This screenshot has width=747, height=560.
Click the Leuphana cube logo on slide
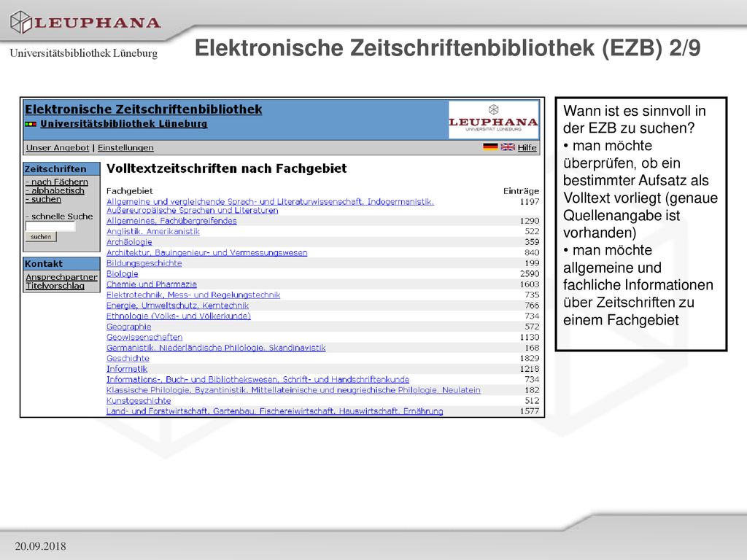[20, 23]
